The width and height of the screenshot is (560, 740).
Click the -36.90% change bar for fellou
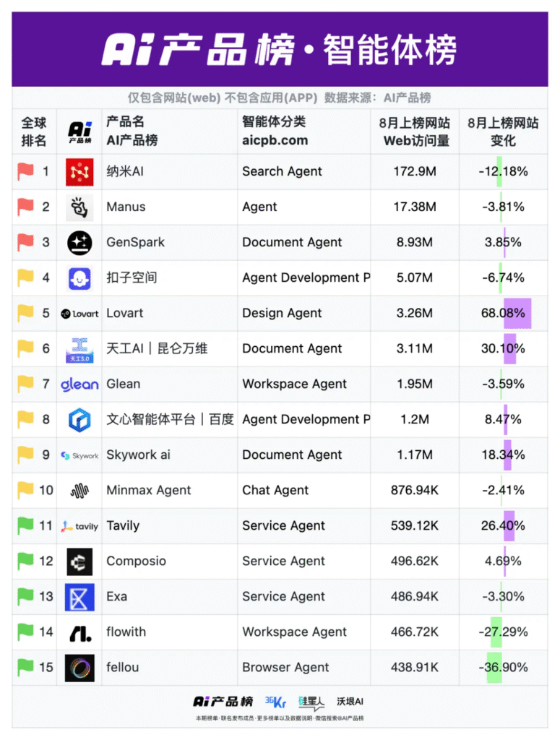494,667
